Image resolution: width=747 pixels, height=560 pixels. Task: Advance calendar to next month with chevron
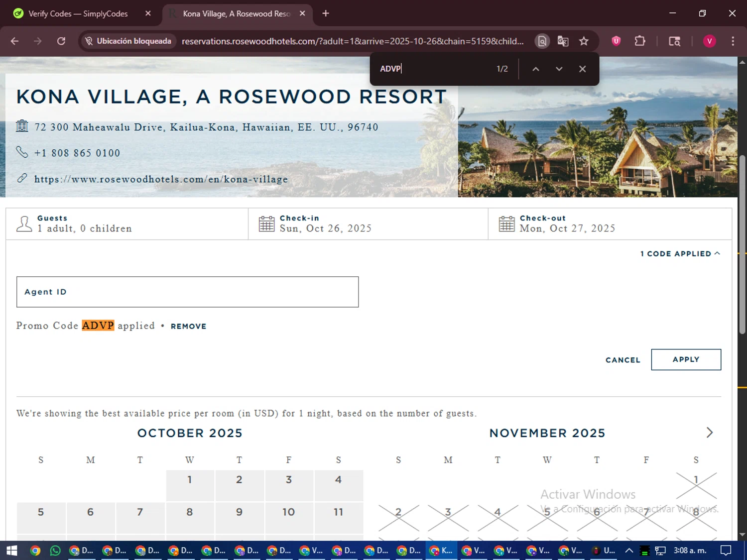point(710,433)
